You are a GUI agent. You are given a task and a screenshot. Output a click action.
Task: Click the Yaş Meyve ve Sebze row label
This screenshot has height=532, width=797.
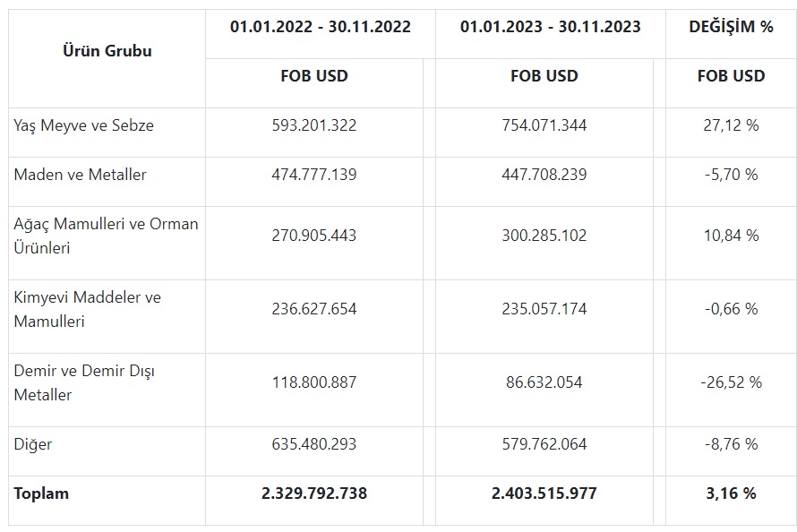tap(83, 125)
